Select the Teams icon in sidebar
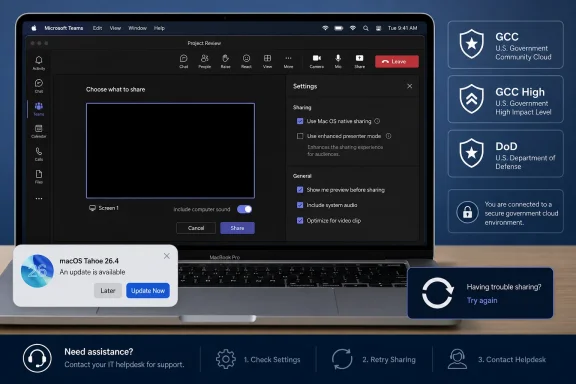 (39, 109)
